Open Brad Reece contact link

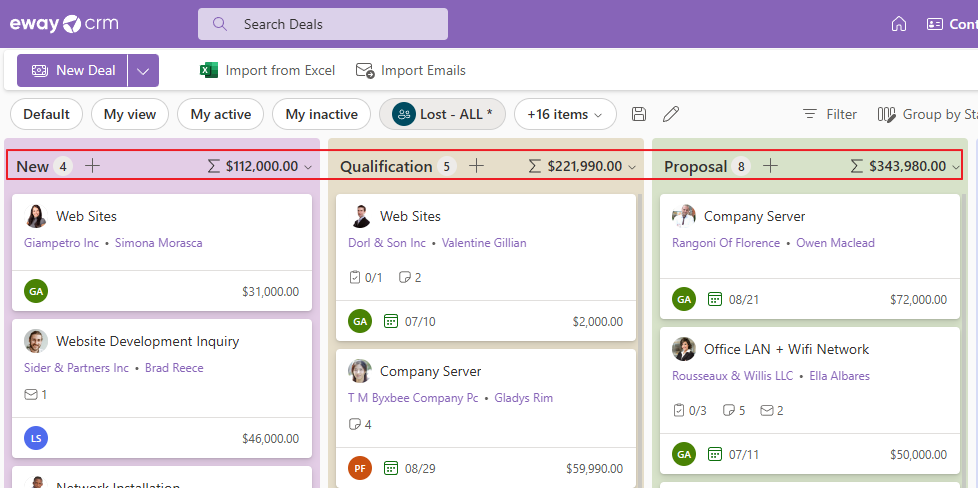[x=174, y=368]
